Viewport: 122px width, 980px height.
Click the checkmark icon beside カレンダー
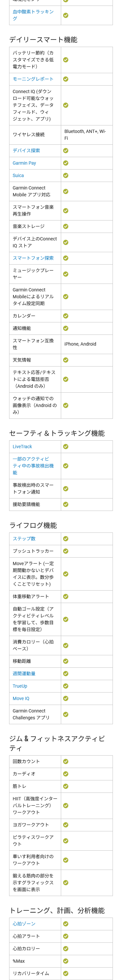[65, 316]
